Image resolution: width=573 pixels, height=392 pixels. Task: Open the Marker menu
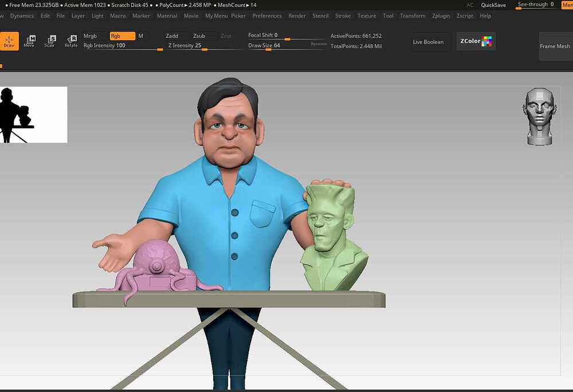141,15
